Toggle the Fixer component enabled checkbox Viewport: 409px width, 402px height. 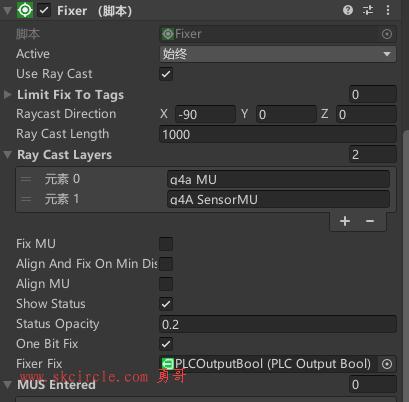[44, 10]
